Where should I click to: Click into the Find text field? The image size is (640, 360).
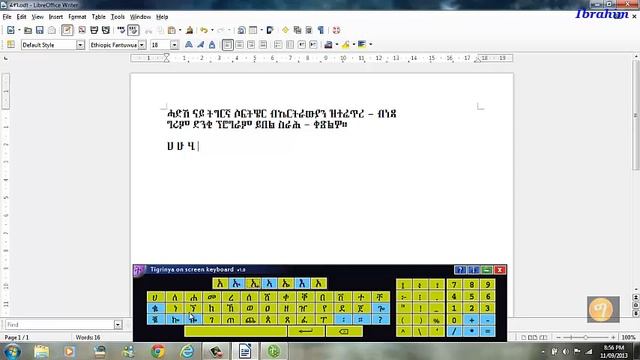click(59, 325)
